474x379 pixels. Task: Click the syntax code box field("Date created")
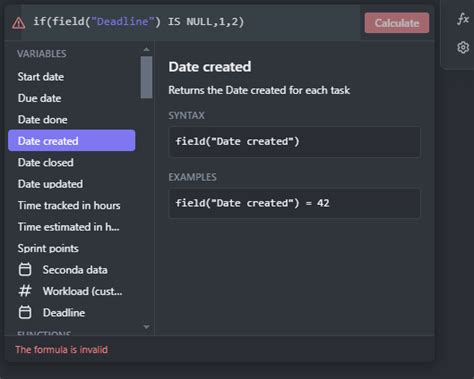tap(295, 142)
